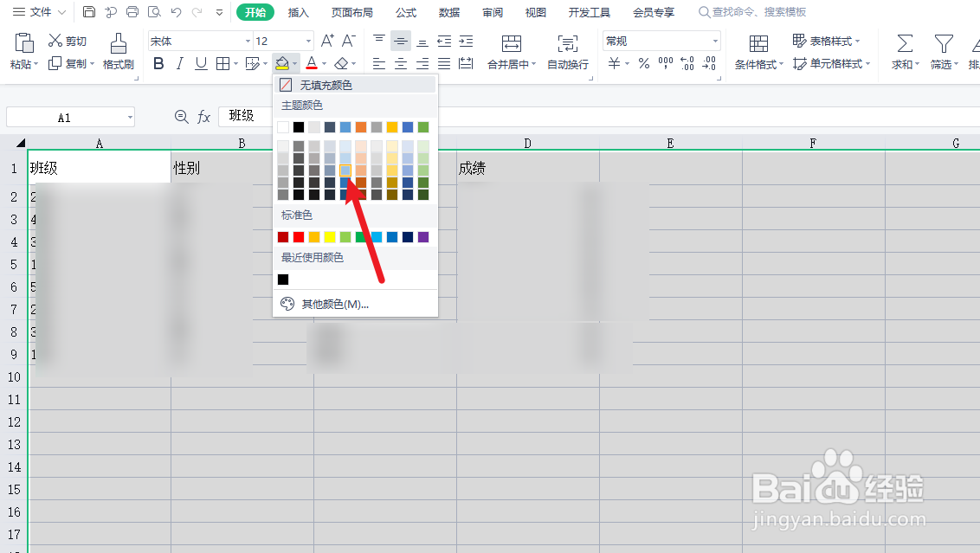Click the Font Color A icon
The height and width of the screenshot is (553, 980).
tap(312, 63)
